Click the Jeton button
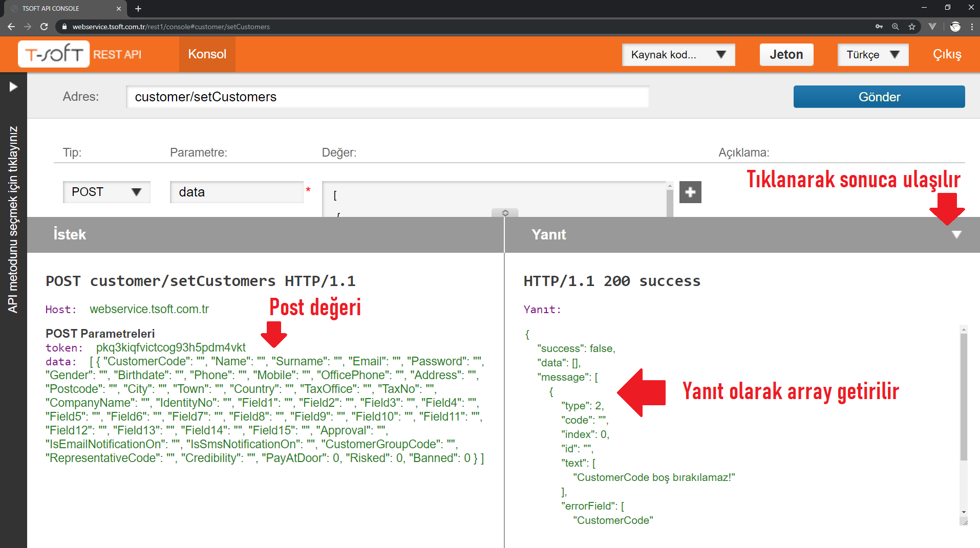 (786, 55)
